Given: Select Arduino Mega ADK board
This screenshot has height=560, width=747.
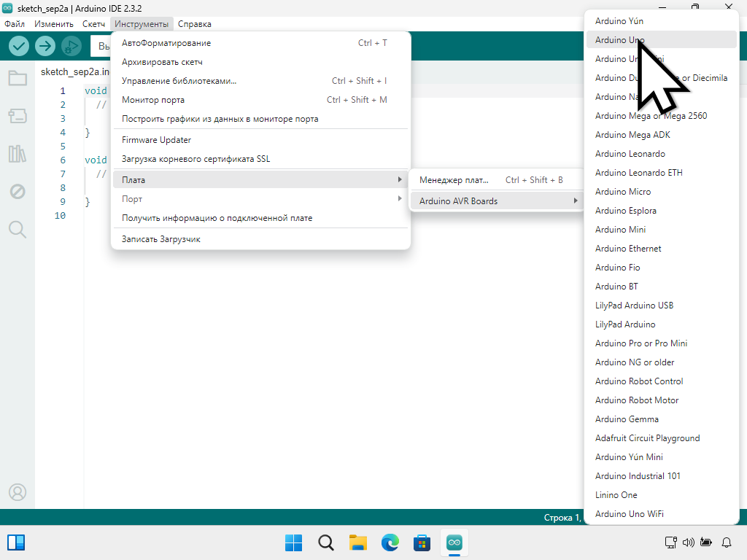Looking at the screenshot, I should (662, 135).
